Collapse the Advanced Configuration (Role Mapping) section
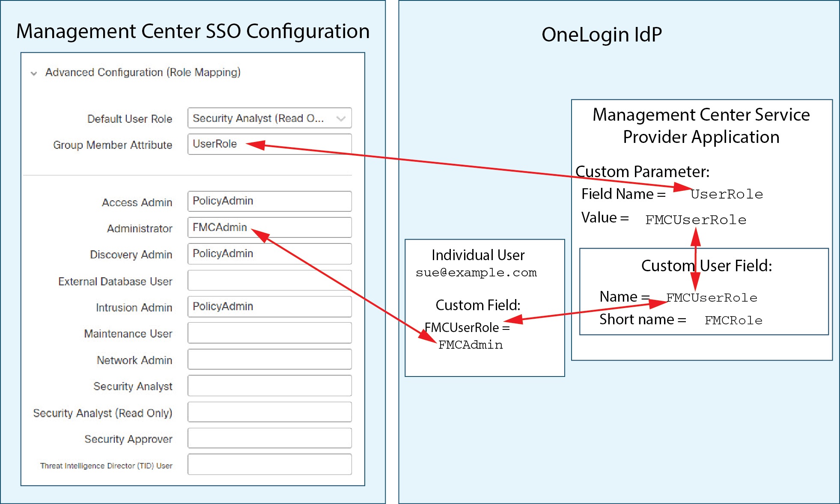 [x=33, y=73]
